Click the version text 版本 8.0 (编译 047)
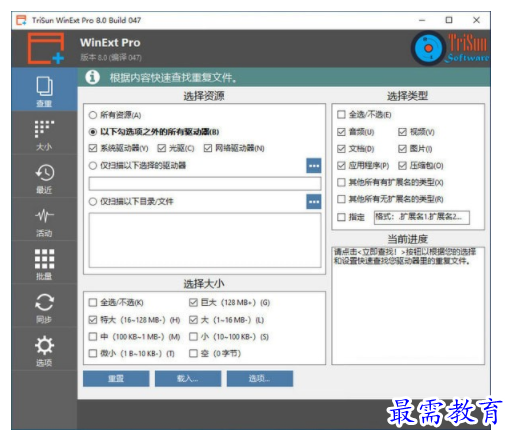This screenshot has width=511, height=443. (x=111, y=58)
